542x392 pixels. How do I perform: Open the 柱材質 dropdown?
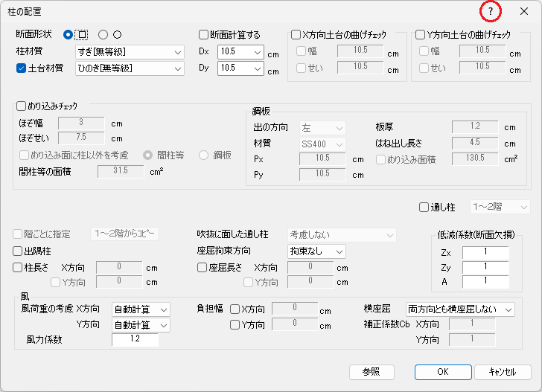[130, 52]
